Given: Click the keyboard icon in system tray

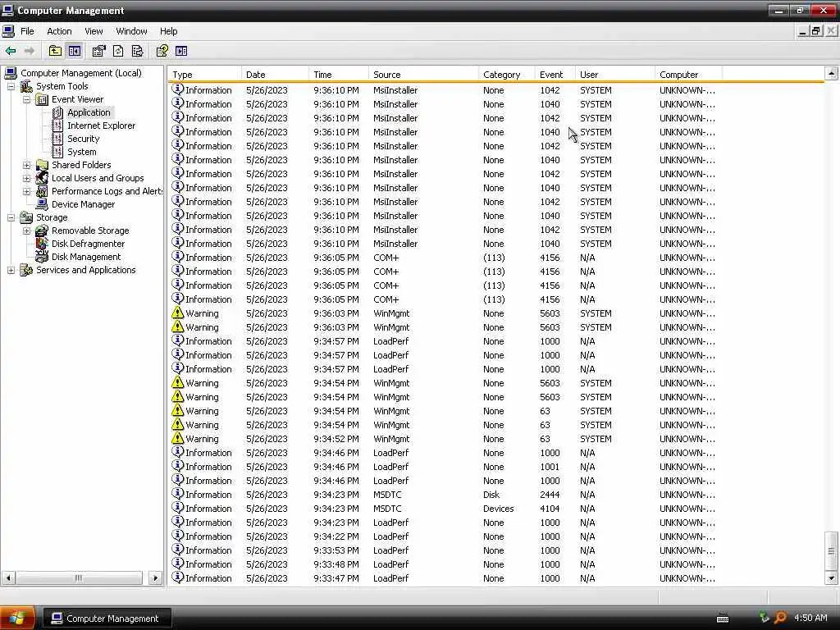Looking at the screenshot, I should [x=723, y=619].
